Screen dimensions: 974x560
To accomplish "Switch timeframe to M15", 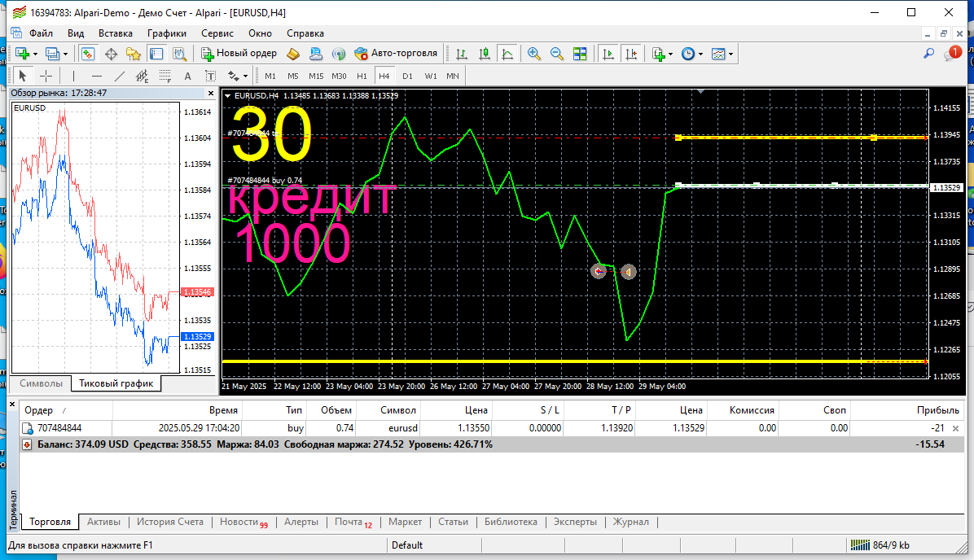I will coord(316,76).
